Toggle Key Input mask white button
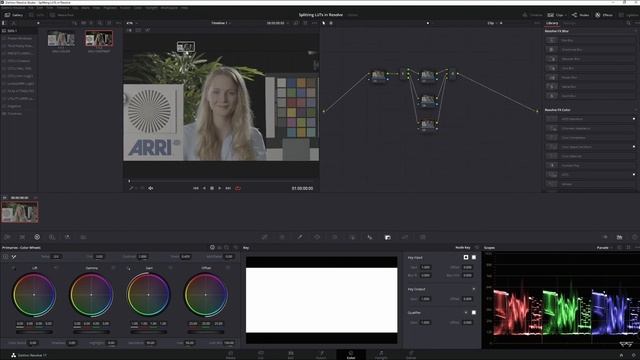This screenshot has height=360, width=640. (x=474, y=257)
